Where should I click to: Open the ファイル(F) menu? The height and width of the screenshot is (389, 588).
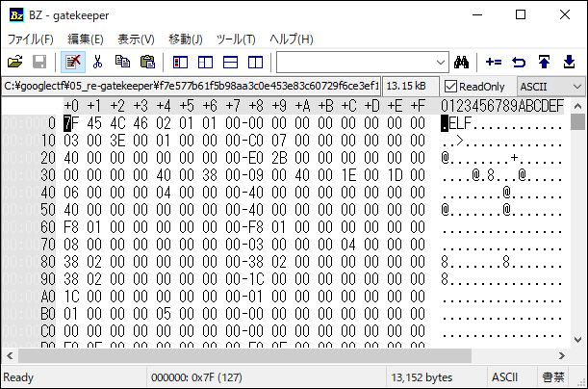[31, 39]
